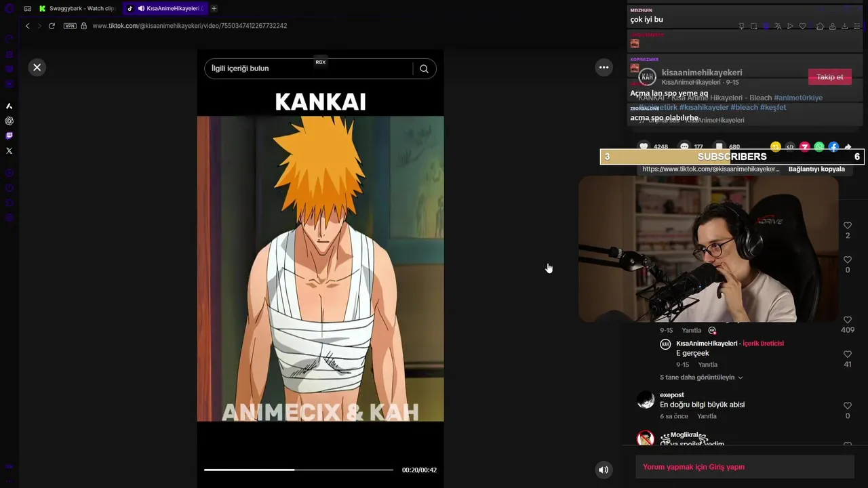The width and height of the screenshot is (868, 488).
Task: Open the X sidebar icon
Action: pyautogui.click(x=9, y=150)
